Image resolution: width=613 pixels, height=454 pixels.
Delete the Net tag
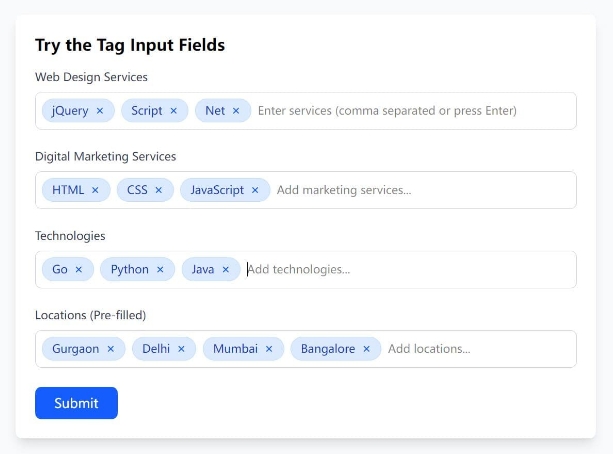coord(236,111)
